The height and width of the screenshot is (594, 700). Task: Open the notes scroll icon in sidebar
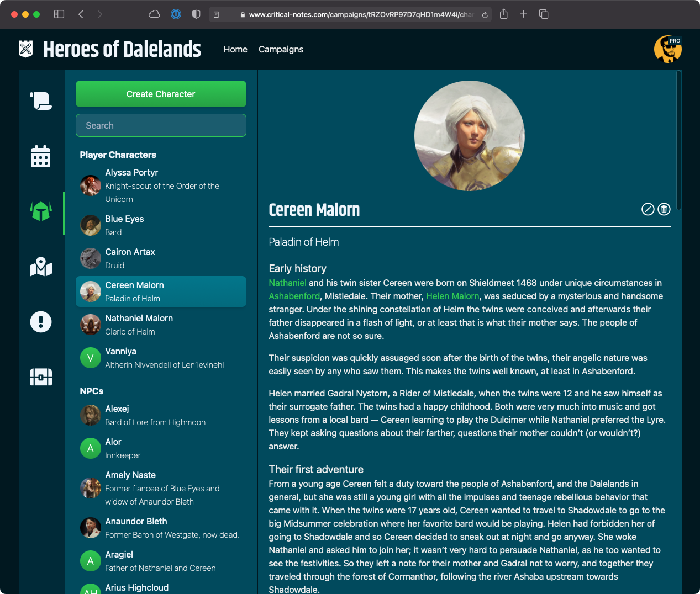point(41,100)
